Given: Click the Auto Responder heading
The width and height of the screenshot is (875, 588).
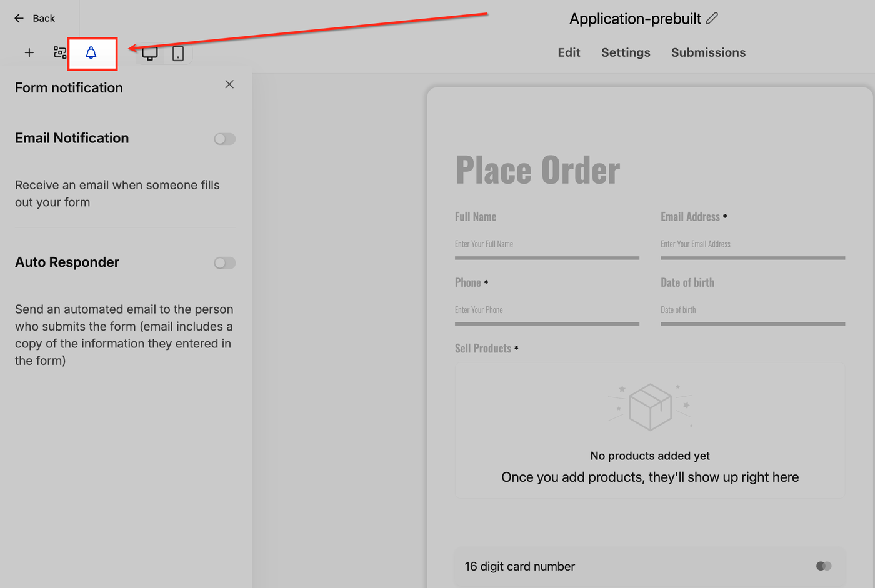Looking at the screenshot, I should tap(67, 262).
